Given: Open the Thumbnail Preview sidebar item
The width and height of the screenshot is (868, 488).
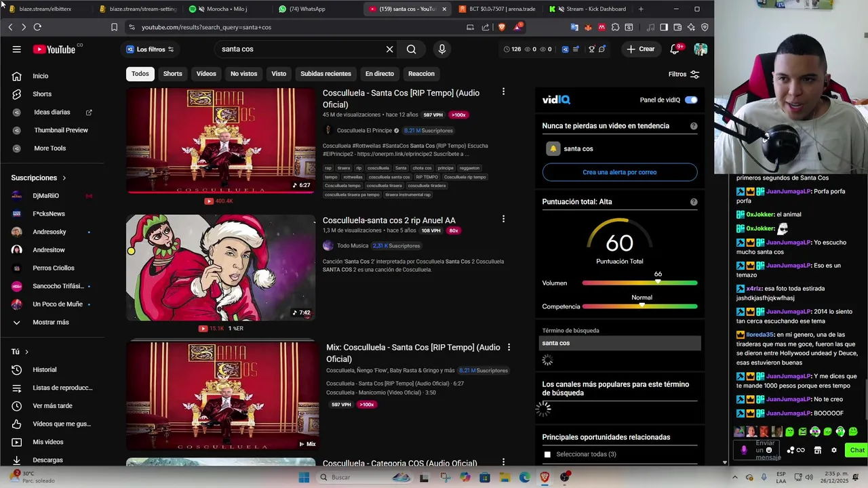Looking at the screenshot, I should pos(61,130).
